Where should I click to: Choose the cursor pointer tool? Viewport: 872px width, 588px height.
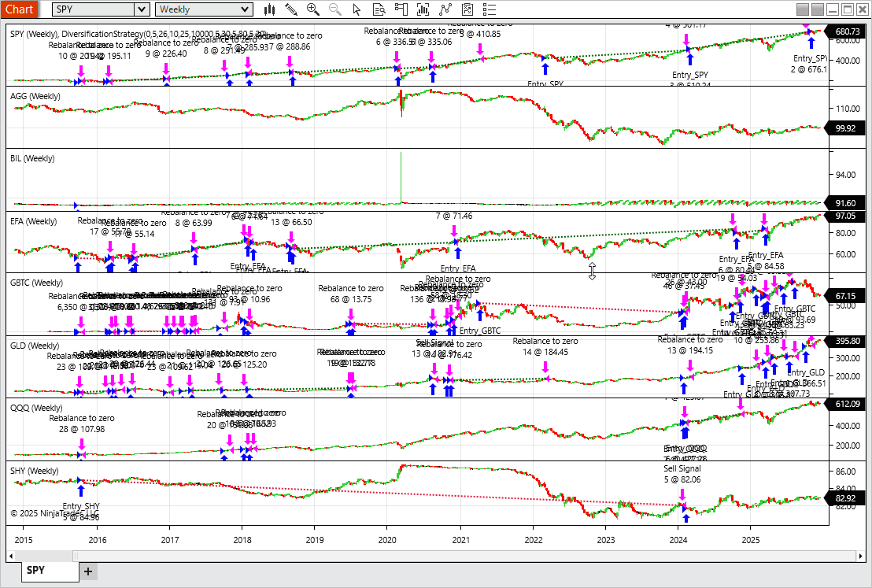(357, 9)
